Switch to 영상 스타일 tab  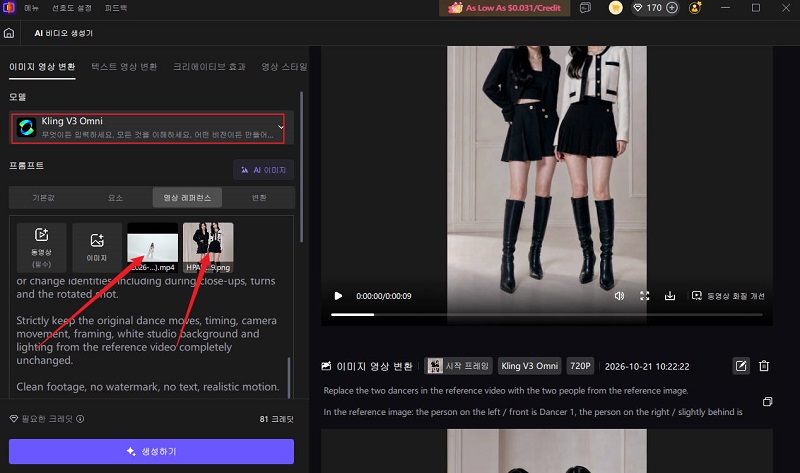tap(284, 67)
